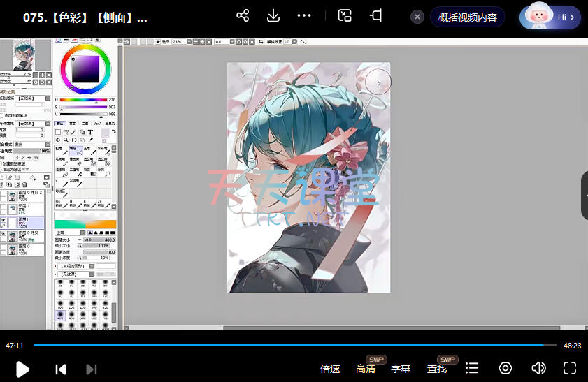Click the download icon

(273, 16)
